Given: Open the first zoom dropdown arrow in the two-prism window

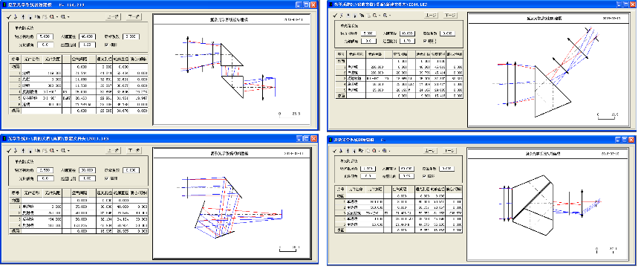Looking at the screenshot, I should pyautogui.click(x=57, y=17).
